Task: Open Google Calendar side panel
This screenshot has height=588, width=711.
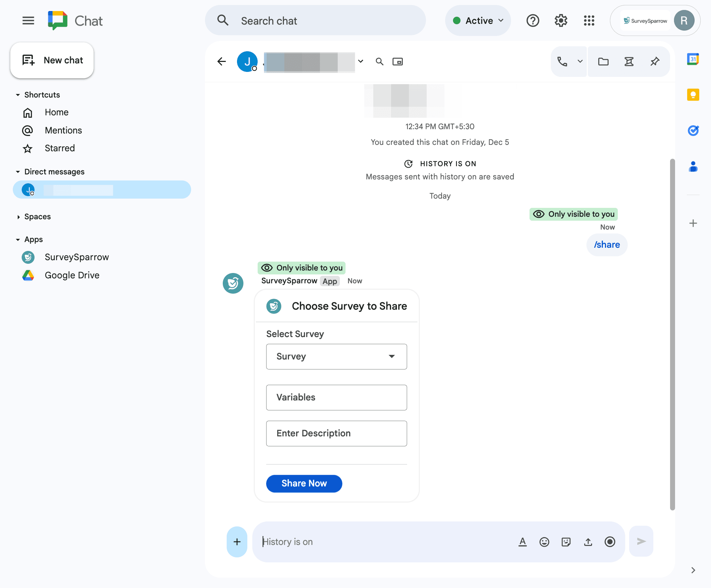Action: 693,59
